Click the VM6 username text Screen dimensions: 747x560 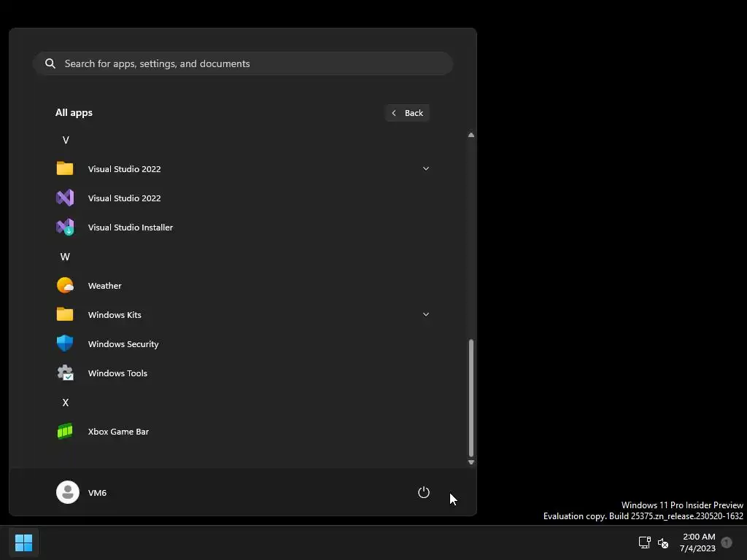click(x=97, y=492)
